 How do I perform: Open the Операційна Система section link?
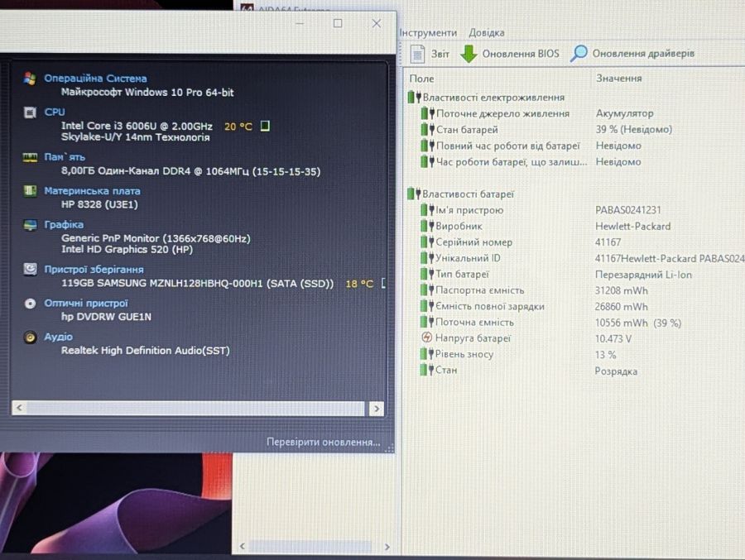click(95, 79)
